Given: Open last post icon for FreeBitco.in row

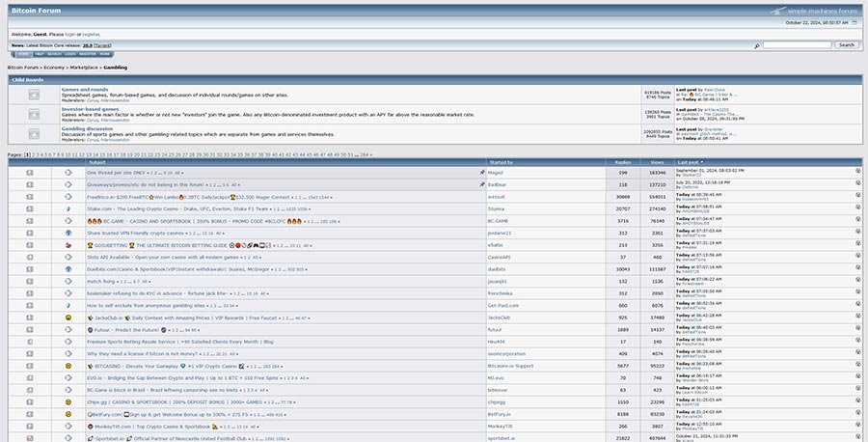Looking at the screenshot, I should click(857, 195).
